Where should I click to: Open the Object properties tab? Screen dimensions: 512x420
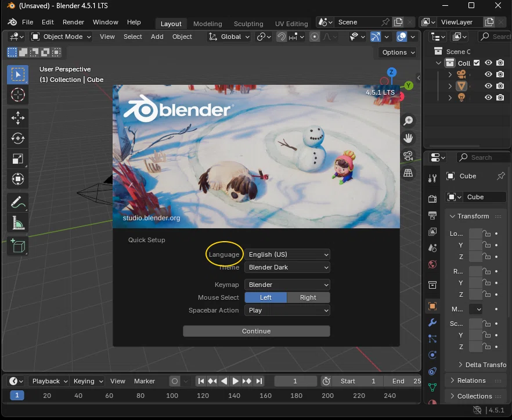432,306
